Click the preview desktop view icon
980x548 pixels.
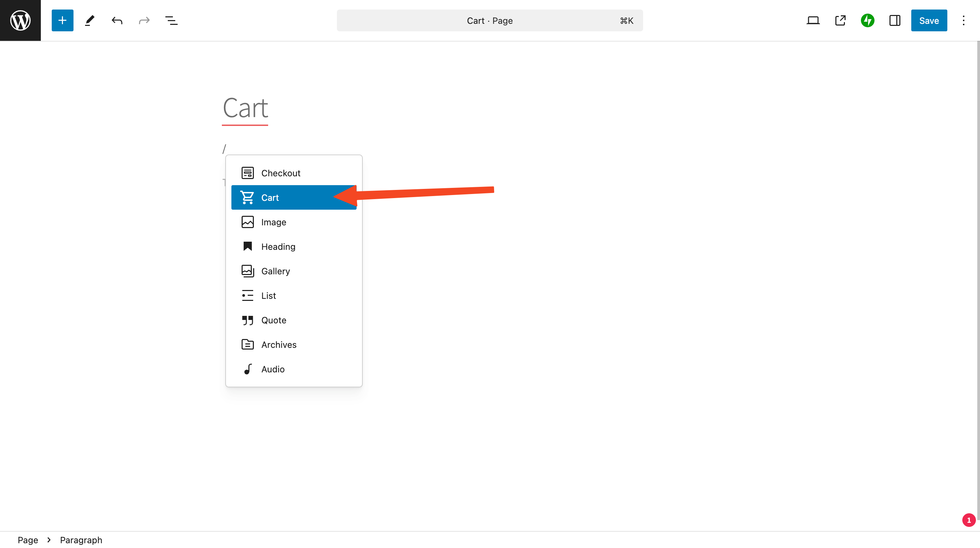point(813,20)
